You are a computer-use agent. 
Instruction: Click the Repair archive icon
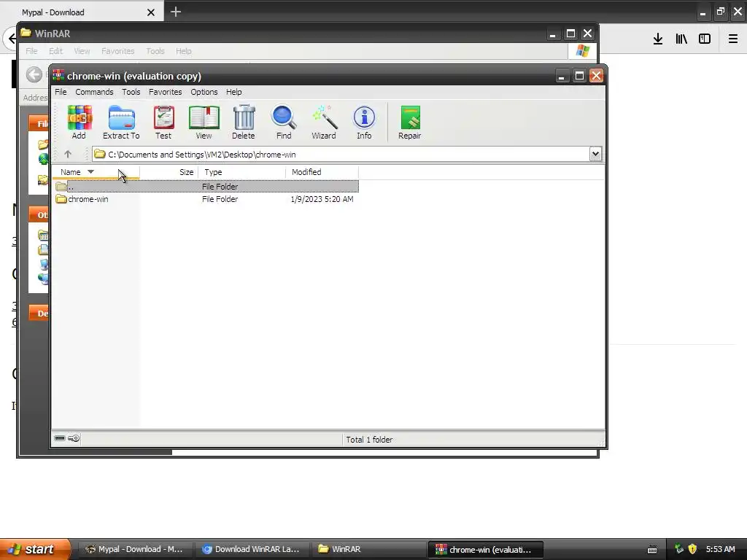(410, 122)
